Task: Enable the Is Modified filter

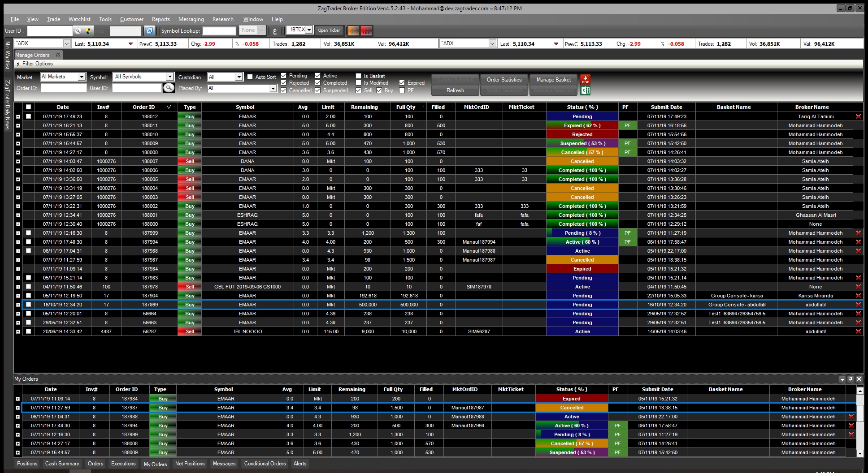Action: pyautogui.click(x=359, y=83)
